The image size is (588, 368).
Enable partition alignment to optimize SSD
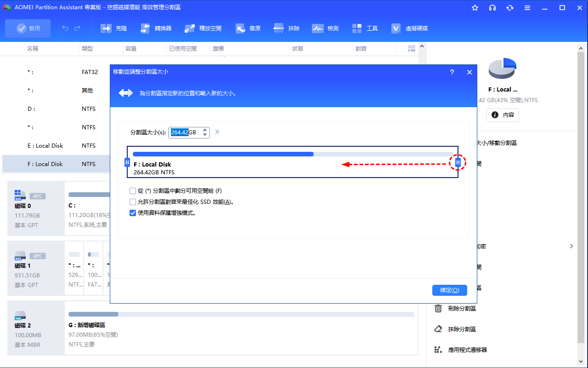point(133,202)
